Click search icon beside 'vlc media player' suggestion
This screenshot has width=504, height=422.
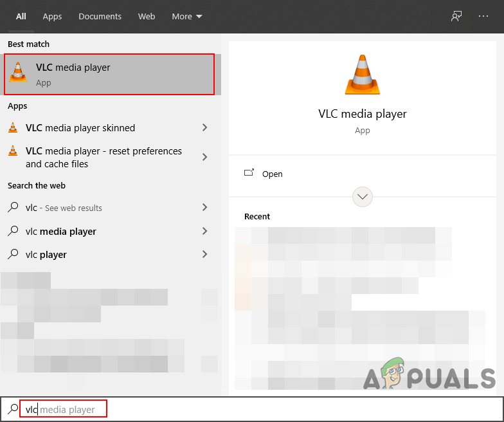pyautogui.click(x=13, y=231)
